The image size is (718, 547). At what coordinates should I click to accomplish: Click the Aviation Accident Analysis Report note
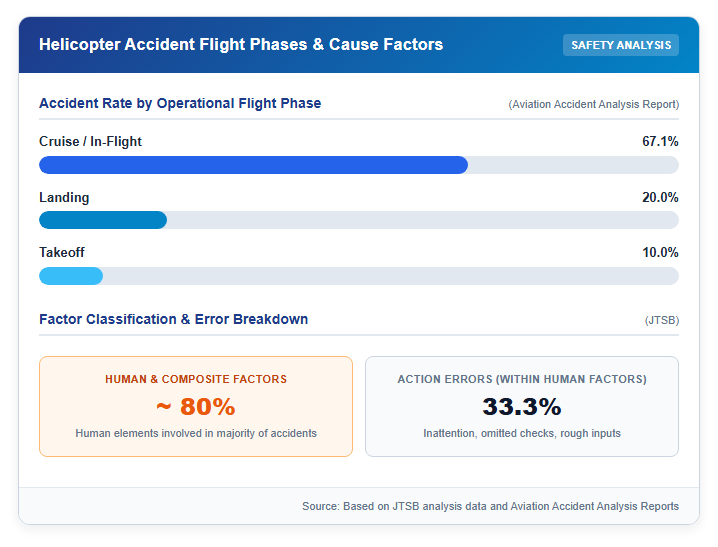click(593, 104)
